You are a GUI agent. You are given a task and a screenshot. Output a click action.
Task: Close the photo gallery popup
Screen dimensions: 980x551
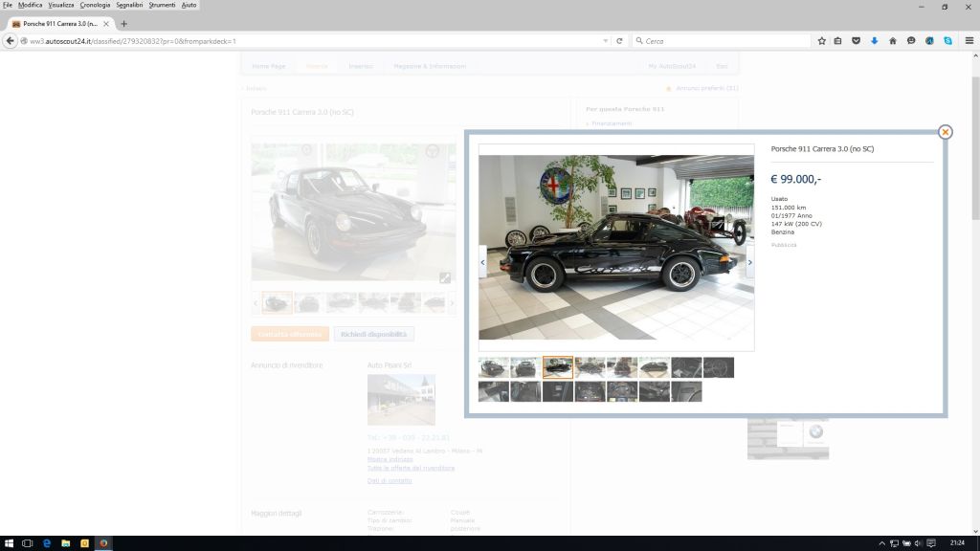[x=945, y=132]
